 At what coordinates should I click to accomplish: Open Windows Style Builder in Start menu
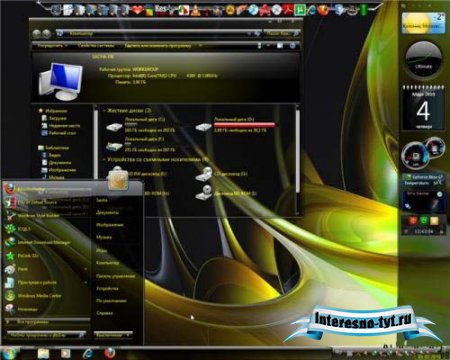(47, 216)
